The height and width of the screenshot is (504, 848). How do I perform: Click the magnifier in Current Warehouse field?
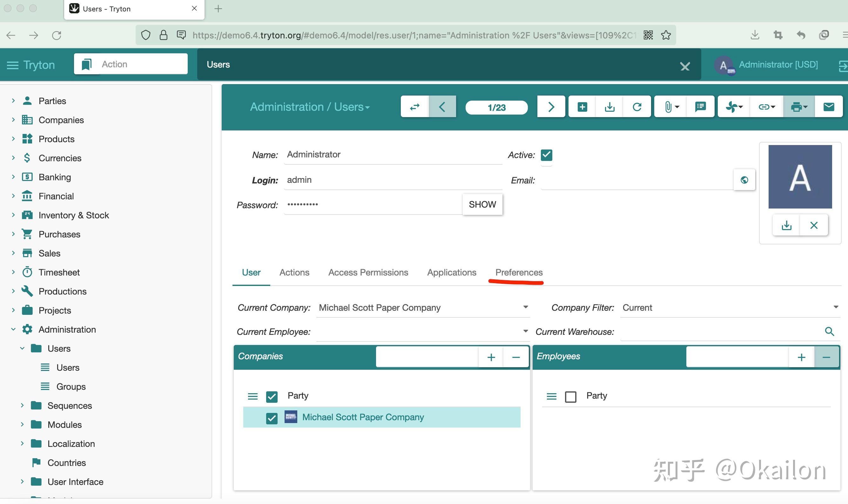[829, 331]
